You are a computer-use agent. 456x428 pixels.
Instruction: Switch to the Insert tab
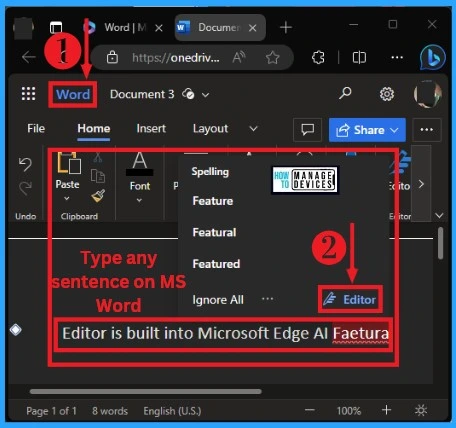click(151, 128)
